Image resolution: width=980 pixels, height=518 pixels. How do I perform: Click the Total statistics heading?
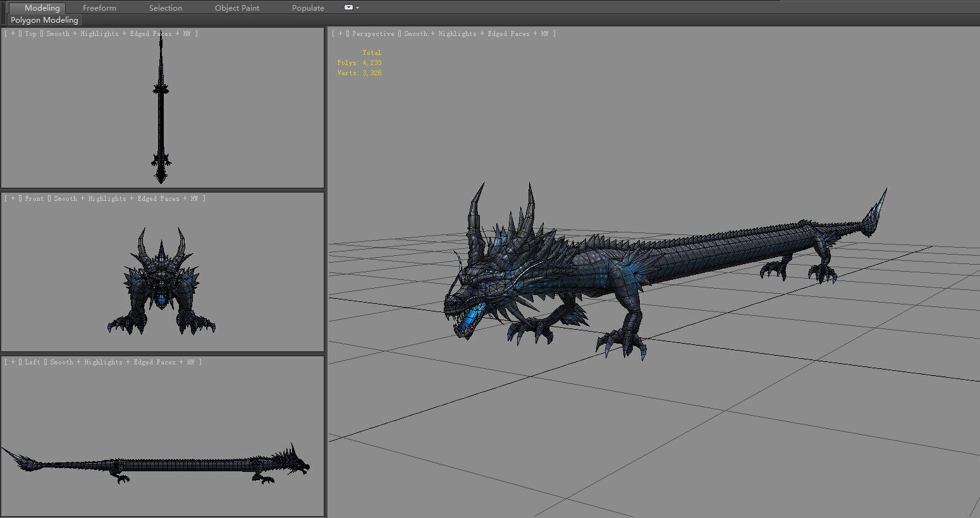(x=372, y=53)
